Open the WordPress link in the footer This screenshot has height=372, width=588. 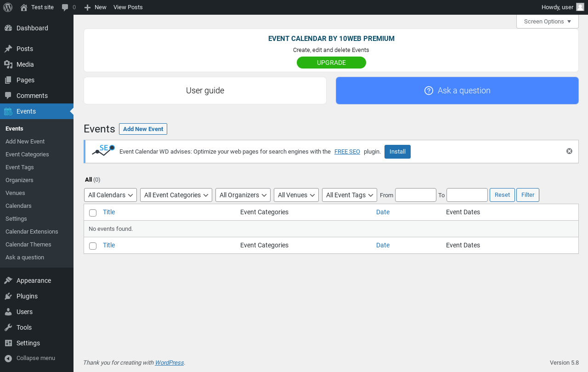coord(170,362)
